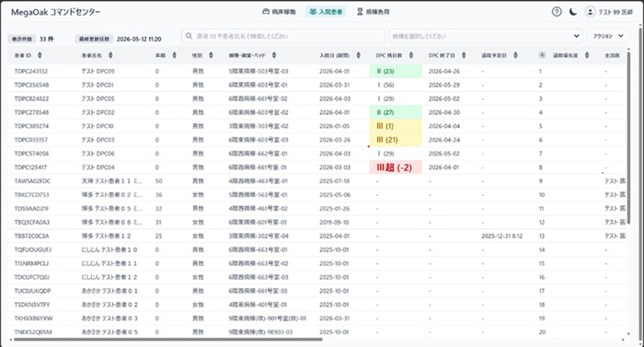Viewport: 644px width, 347px height.
Task: Click patient name テスト DPC10
Action: [98, 126]
